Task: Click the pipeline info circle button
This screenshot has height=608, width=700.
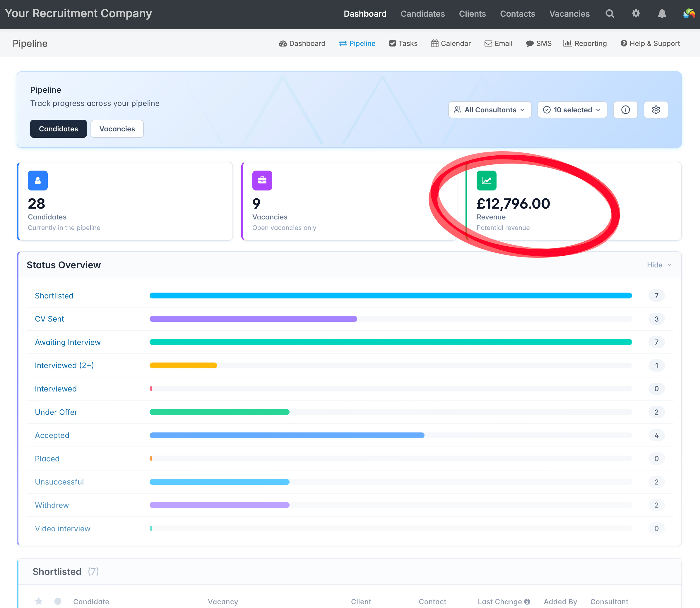Action: point(625,110)
